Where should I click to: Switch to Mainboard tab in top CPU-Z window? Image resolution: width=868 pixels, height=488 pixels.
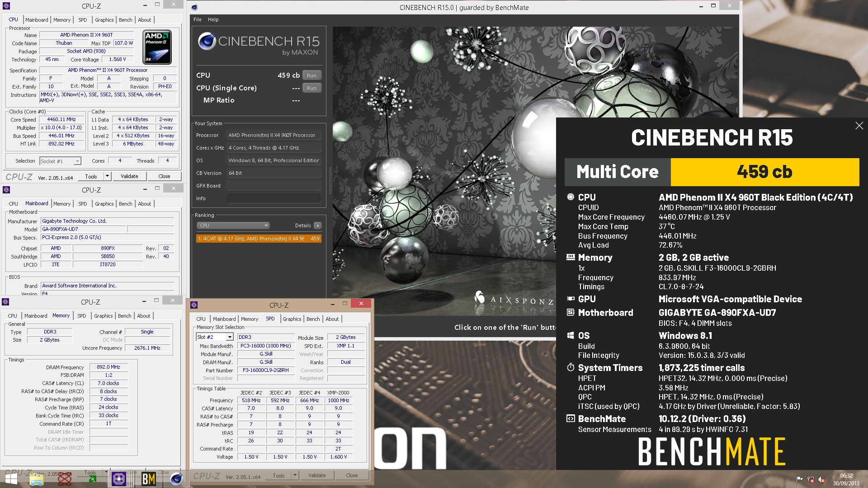[37, 20]
